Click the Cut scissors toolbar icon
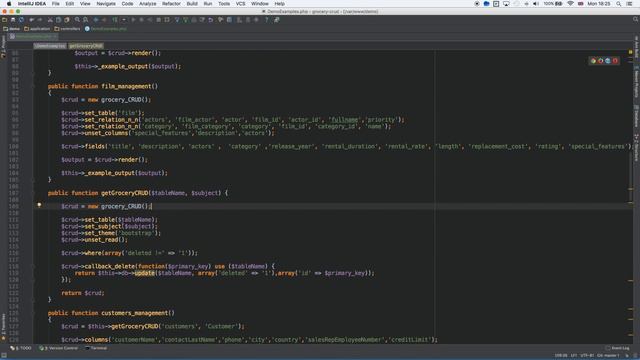 tap(50, 20)
